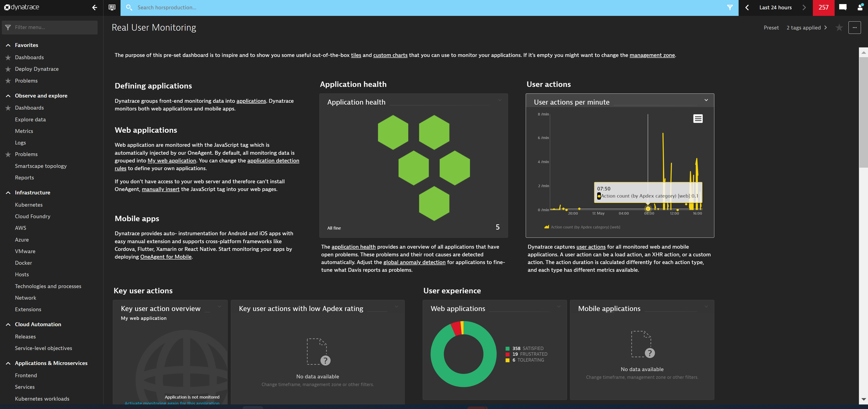
Task: Open the dashboard options menu via ellipsis button
Action: click(x=855, y=28)
